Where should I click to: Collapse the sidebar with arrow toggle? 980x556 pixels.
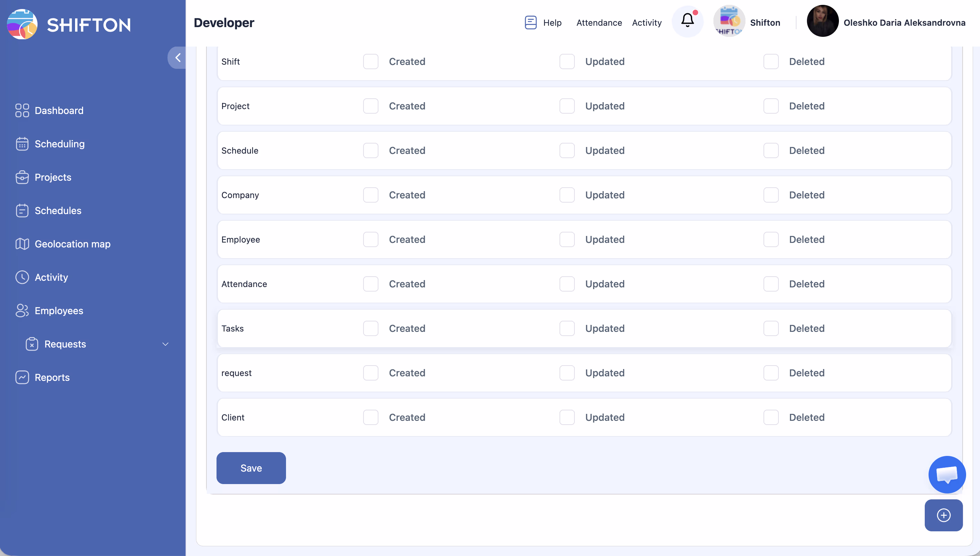[178, 58]
